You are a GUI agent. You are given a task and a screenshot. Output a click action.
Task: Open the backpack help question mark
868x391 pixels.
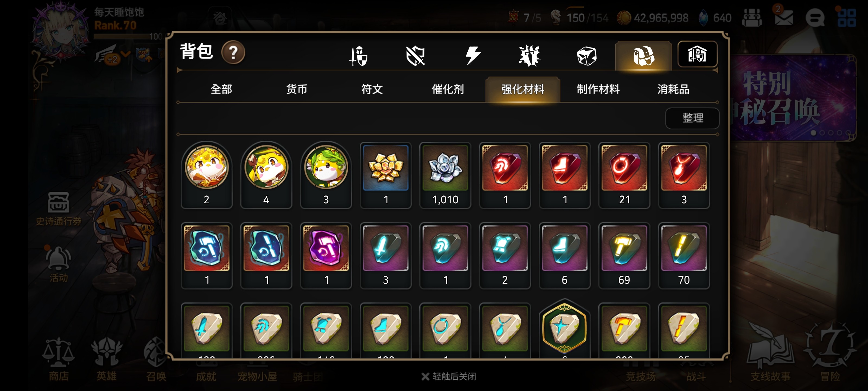pos(233,52)
